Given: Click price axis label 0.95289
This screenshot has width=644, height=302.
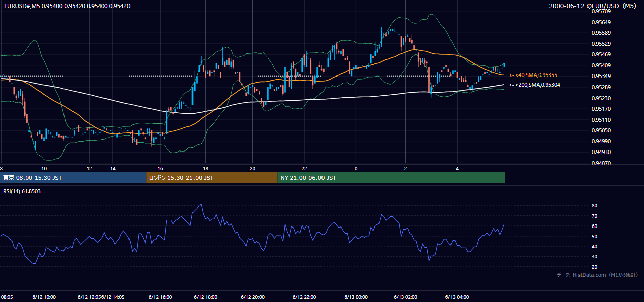Looking at the screenshot, I should pyautogui.click(x=601, y=87).
